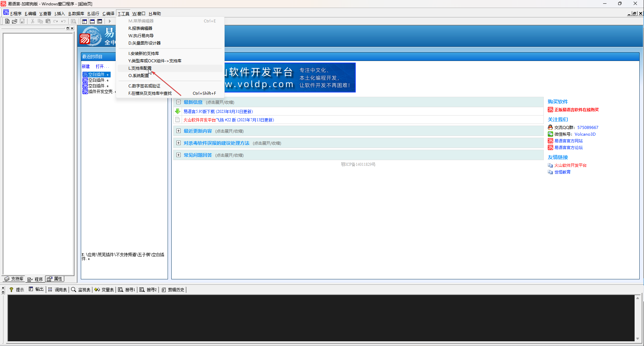The width and height of the screenshot is (644, 346).
Task: Switch to the 搜寻2 tab
Action: click(x=148, y=290)
